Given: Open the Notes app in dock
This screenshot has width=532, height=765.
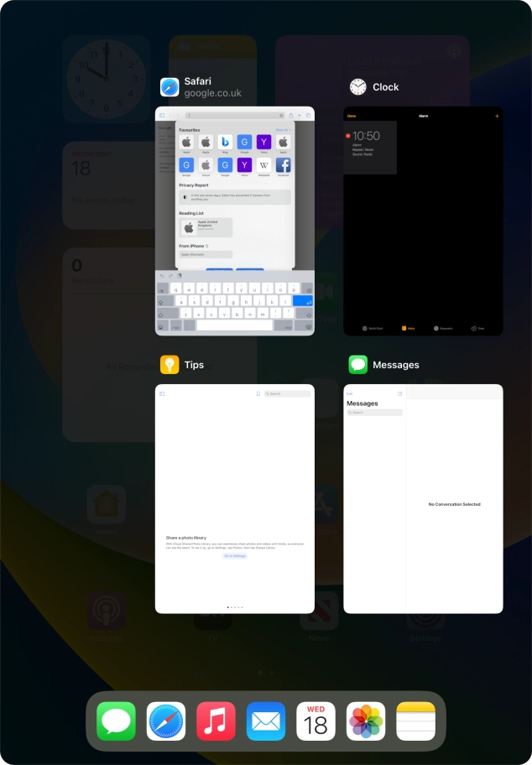Looking at the screenshot, I should pyautogui.click(x=415, y=721).
